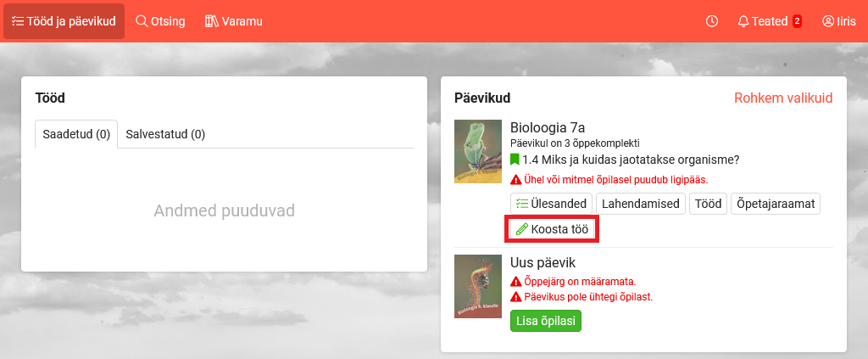Open the Õpetajaraamat button

776,204
